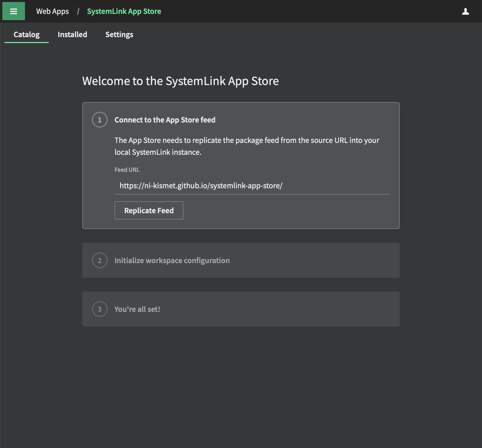Switch to the Catalog tab

click(27, 35)
